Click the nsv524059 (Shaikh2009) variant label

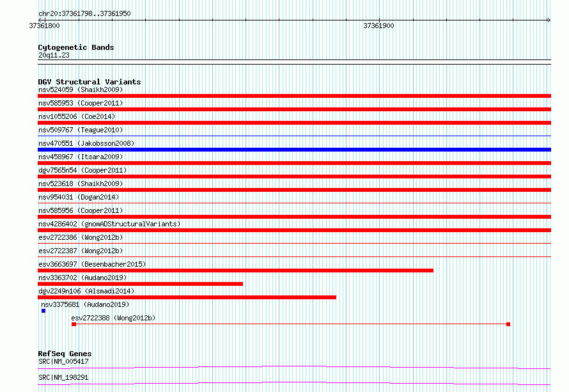coord(81,90)
